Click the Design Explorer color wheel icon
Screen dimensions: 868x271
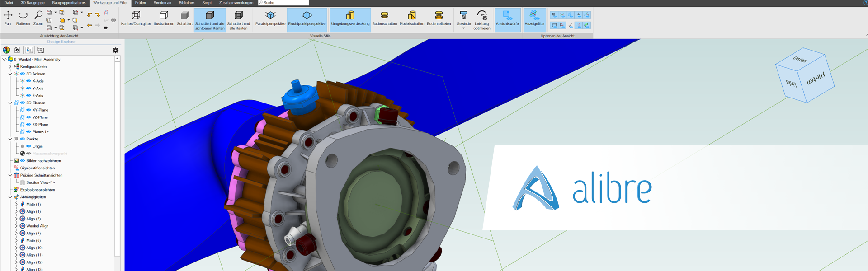(6, 50)
